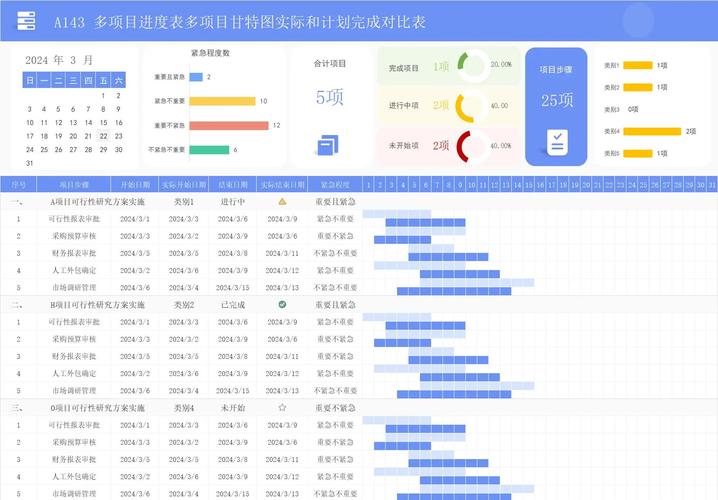Click the 未开始 status cell
This screenshot has width=718, height=500.
tap(233, 408)
